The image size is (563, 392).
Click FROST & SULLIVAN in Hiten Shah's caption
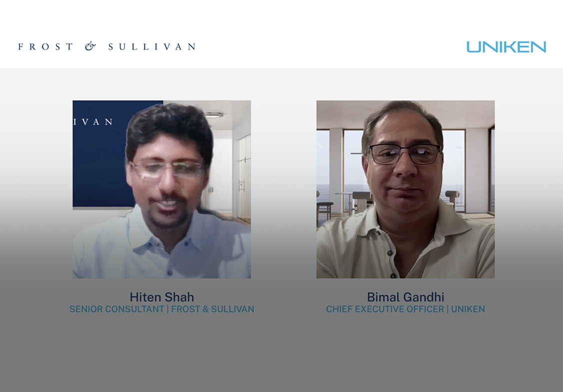coord(213,309)
